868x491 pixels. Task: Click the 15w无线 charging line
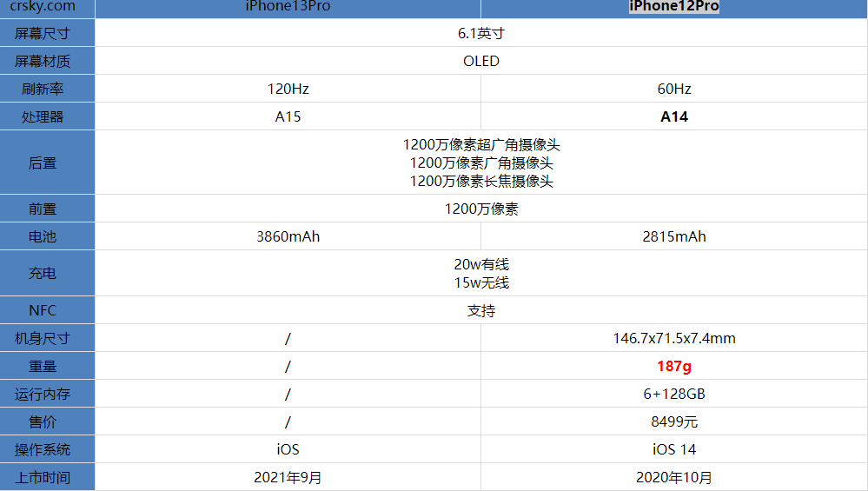tap(481, 282)
